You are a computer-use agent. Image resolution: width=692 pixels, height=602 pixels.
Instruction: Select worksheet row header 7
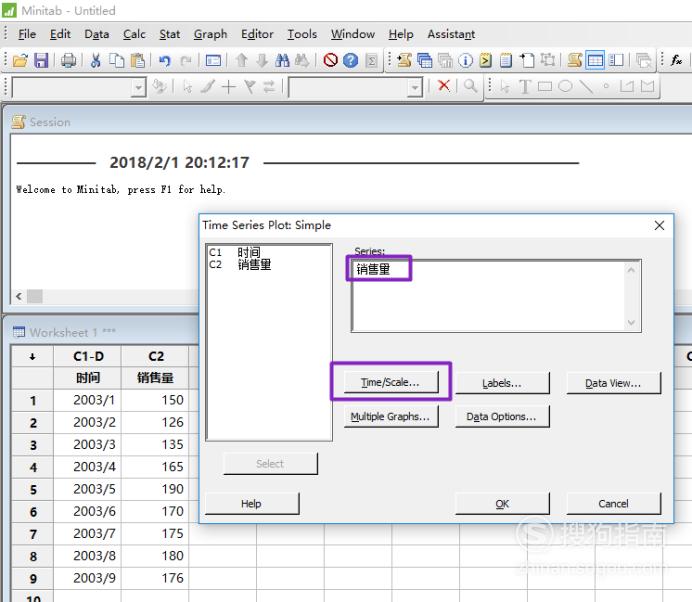pyautogui.click(x=33, y=534)
